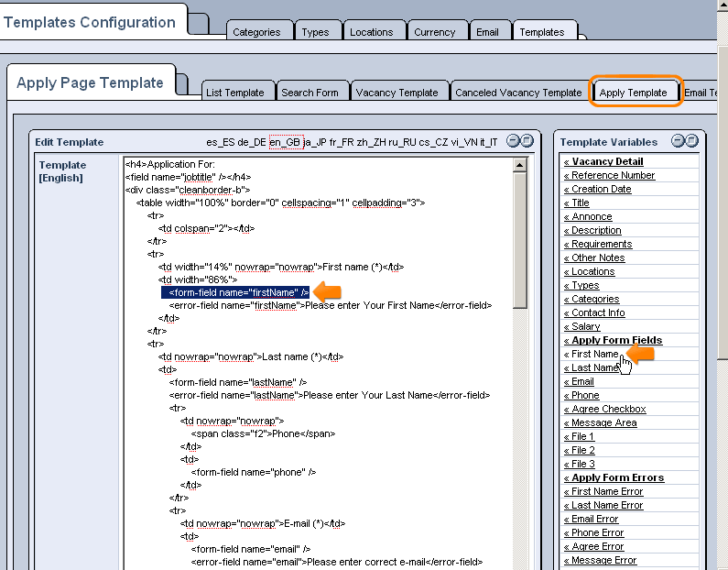Insert the Message Area variable
Viewport: 728px width, 570px height.
point(601,422)
